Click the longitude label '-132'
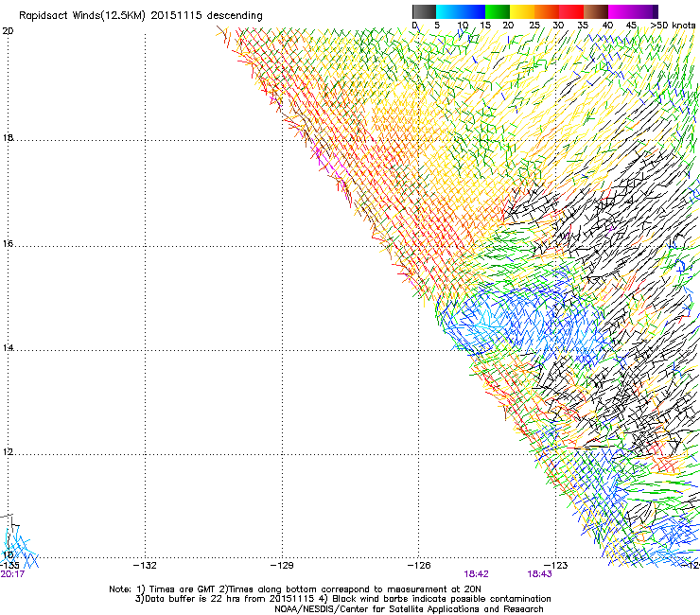This screenshot has height=615, width=700. (145, 566)
